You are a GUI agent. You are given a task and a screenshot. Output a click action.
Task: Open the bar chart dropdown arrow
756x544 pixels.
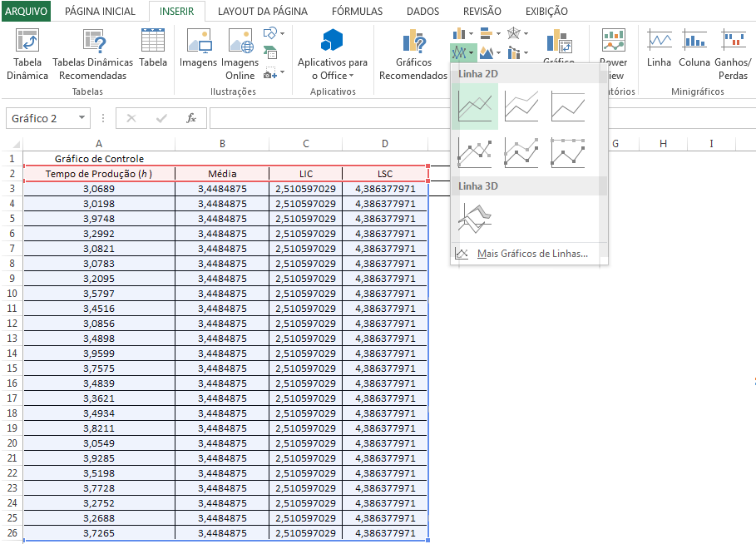pos(498,33)
